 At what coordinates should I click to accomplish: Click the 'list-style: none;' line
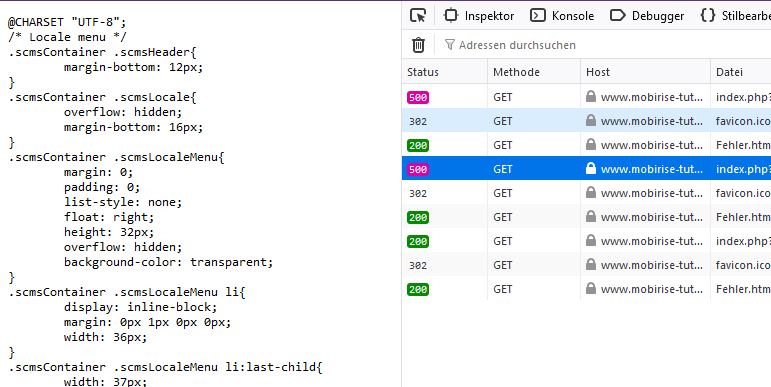point(123,202)
